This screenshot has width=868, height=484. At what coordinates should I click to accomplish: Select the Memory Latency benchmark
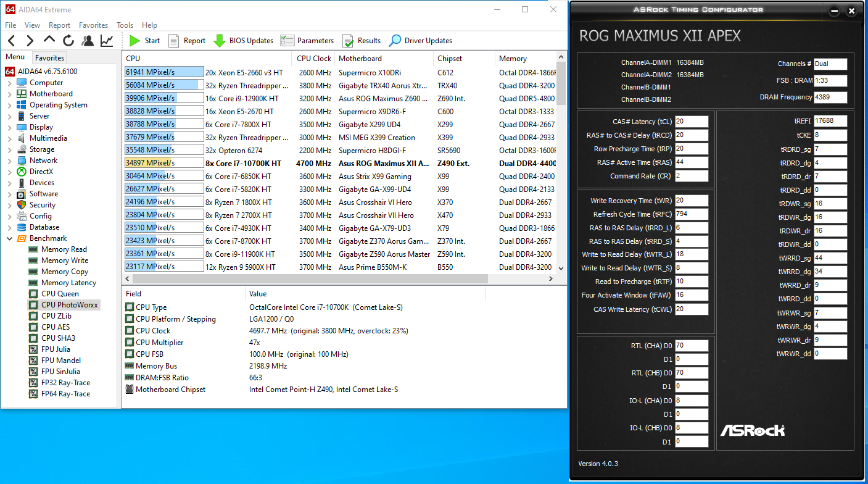[x=68, y=283]
